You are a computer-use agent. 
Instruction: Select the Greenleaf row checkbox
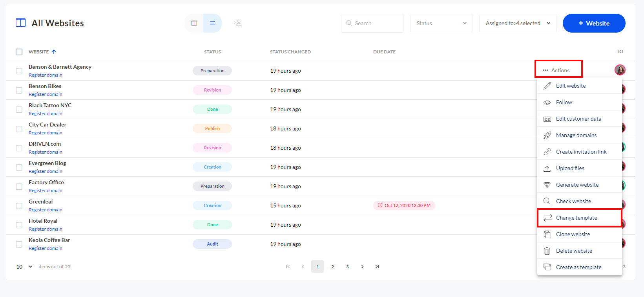pyautogui.click(x=19, y=206)
